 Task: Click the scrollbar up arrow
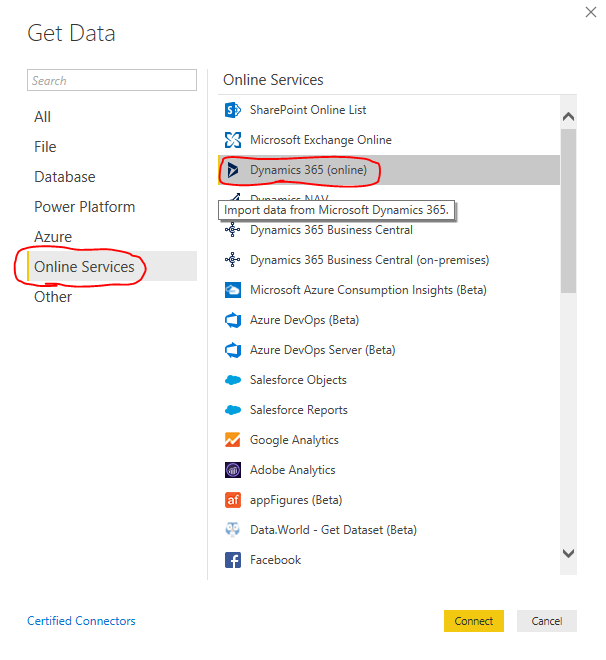[x=568, y=116]
